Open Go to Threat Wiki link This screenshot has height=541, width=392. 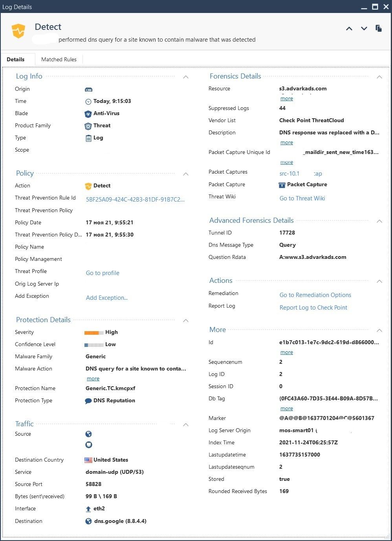302,198
